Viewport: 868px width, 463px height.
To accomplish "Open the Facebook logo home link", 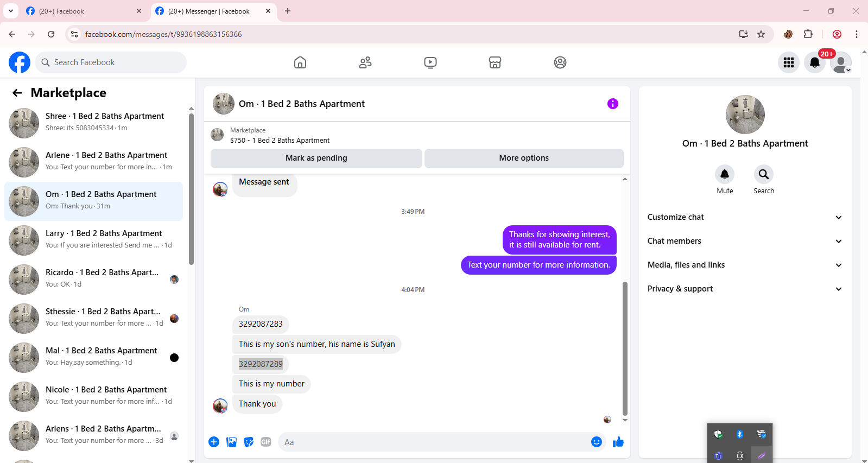I will (x=20, y=62).
